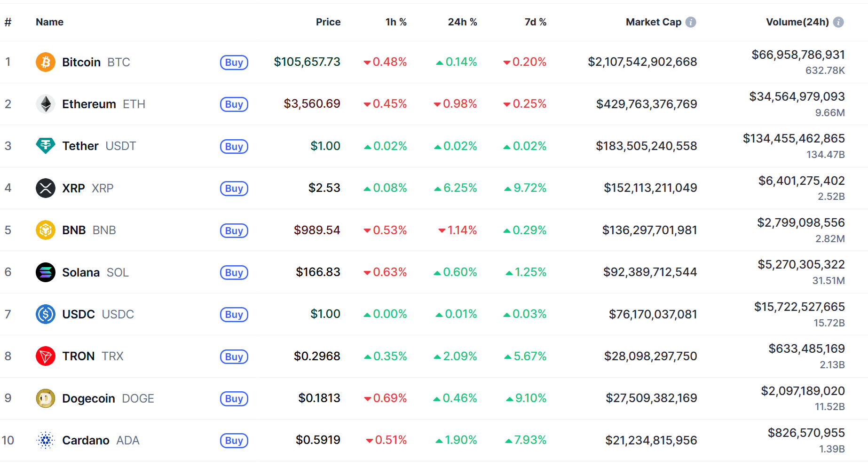
Task: Sort by the Price column header
Action: click(x=328, y=22)
